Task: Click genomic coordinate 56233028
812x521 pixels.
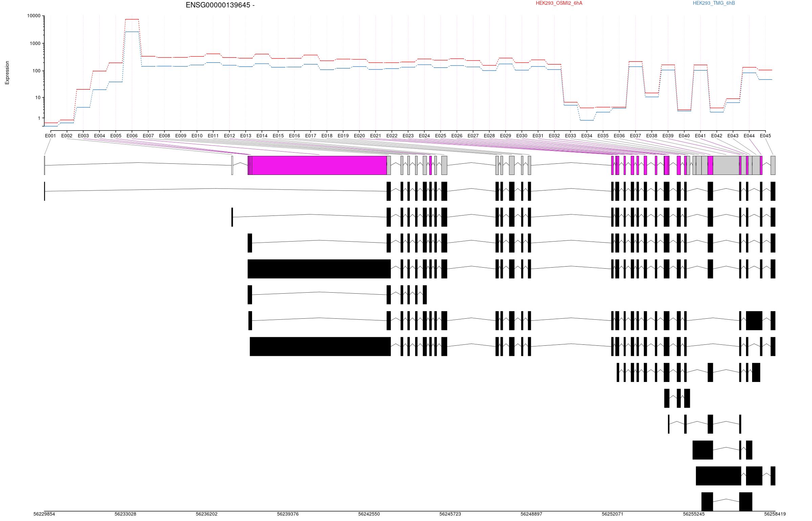Action: (x=126, y=514)
